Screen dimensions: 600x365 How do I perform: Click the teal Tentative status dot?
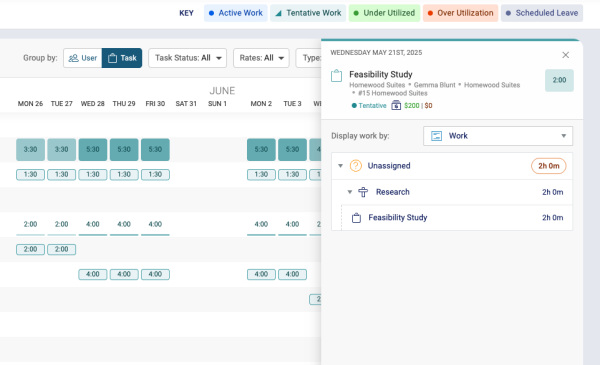(354, 106)
